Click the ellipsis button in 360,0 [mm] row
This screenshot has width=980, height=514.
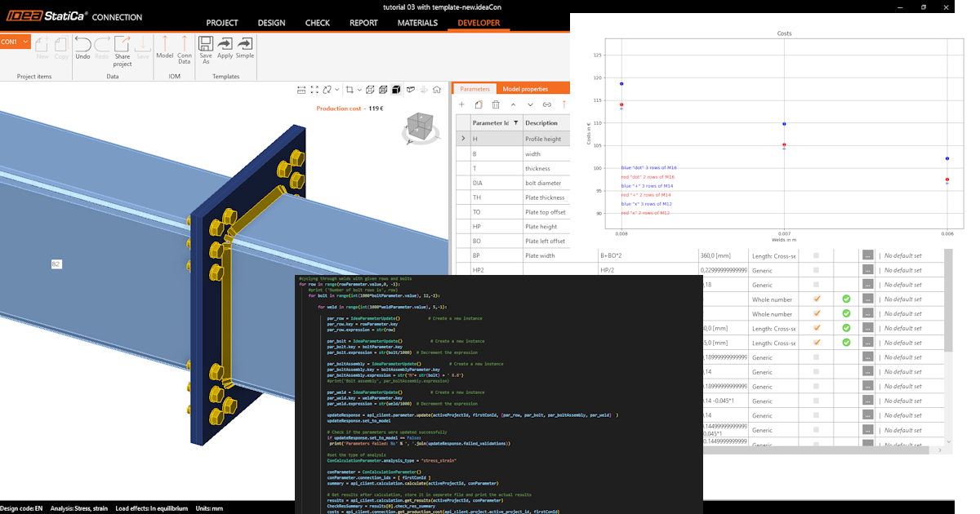click(867, 255)
